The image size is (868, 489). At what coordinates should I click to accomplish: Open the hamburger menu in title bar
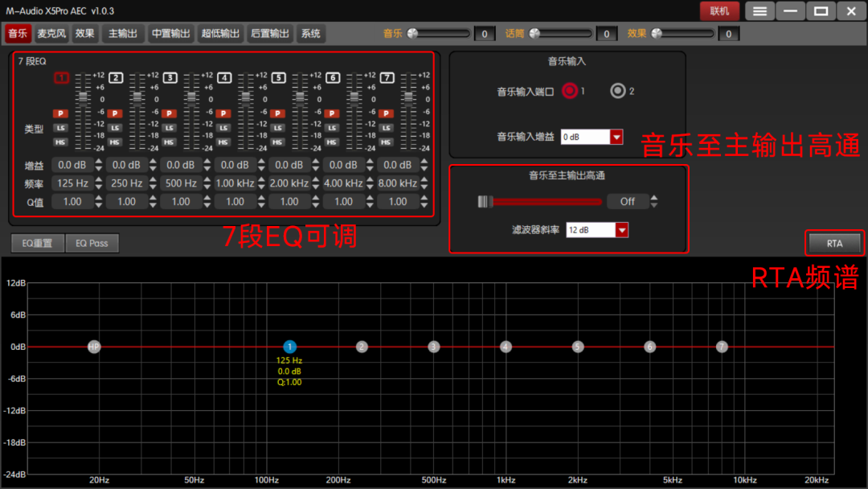(x=759, y=11)
